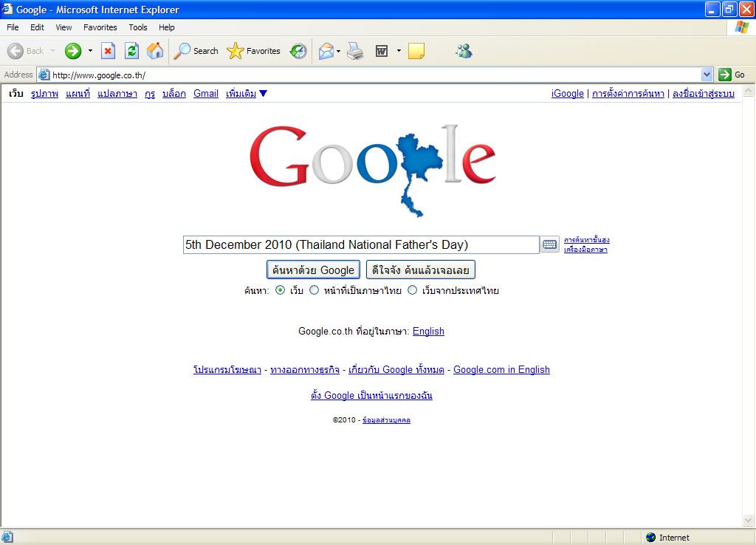Select หน้าที่เป็นภาษาไทย radio button
Screen dimensions: 756x545
point(314,290)
